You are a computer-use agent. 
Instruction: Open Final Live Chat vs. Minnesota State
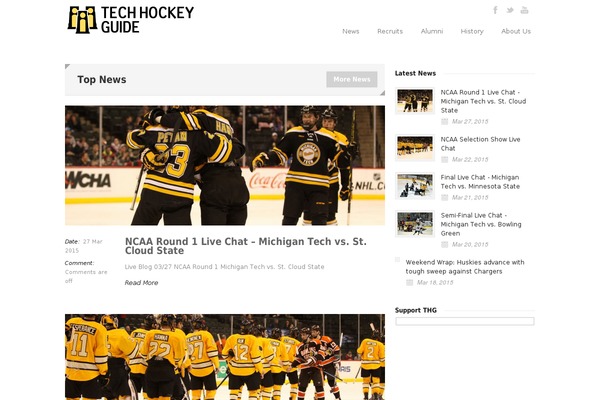[480, 182]
